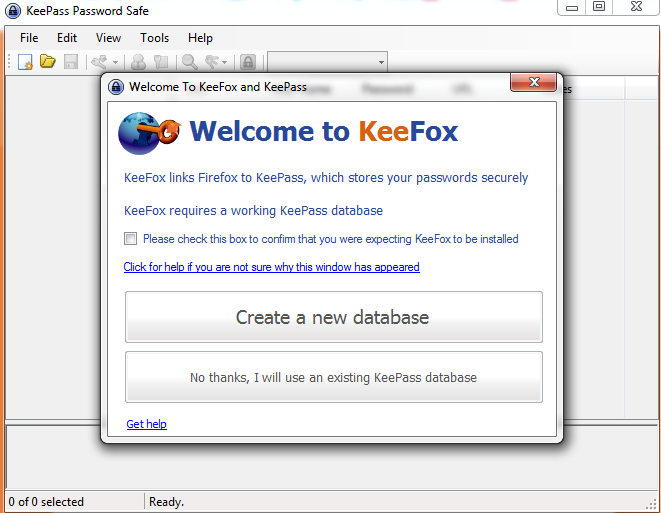This screenshot has height=513, width=661.
Task: Click the Lock Workspace padlock icon
Action: pyautogui.click(x=248, y=62)
